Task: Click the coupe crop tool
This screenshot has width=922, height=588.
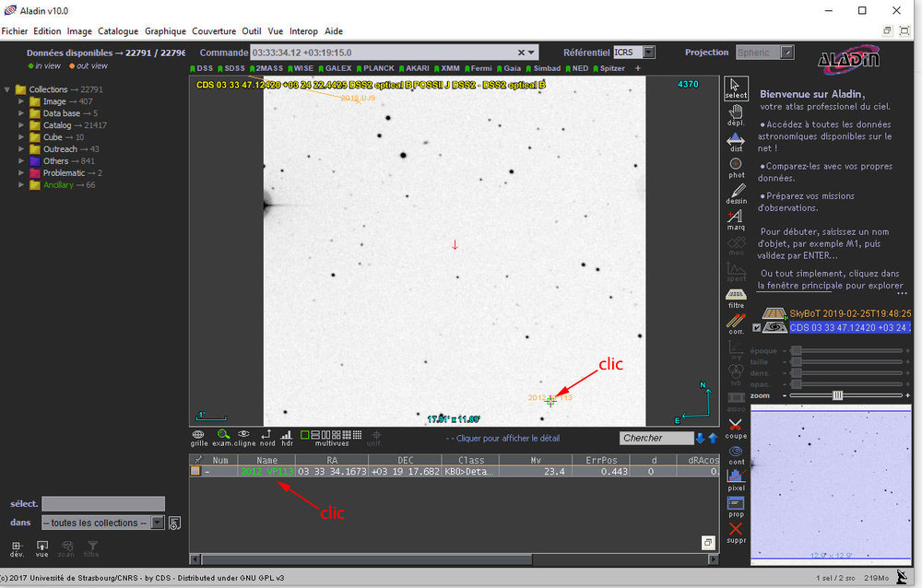Action: [736, 429]
